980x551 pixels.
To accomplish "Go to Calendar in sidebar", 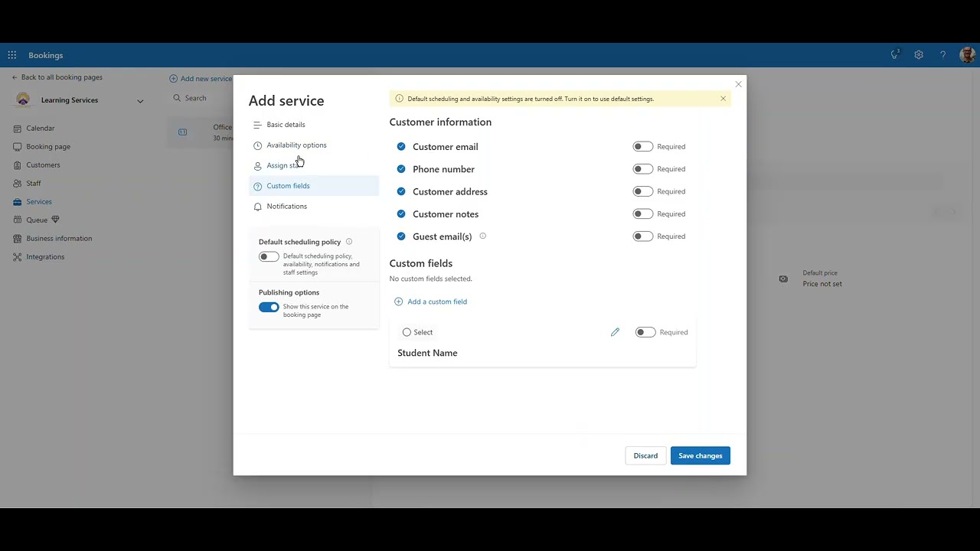I will point(41,129).
